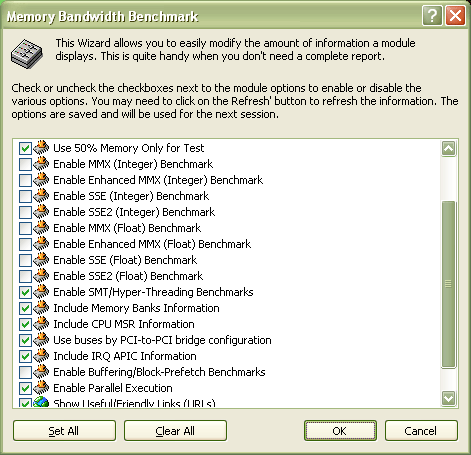This screenshot has height=455, width=471.
Task: Click the vertical scrollbar thumb of the options list
Action: tap(448, 284)
